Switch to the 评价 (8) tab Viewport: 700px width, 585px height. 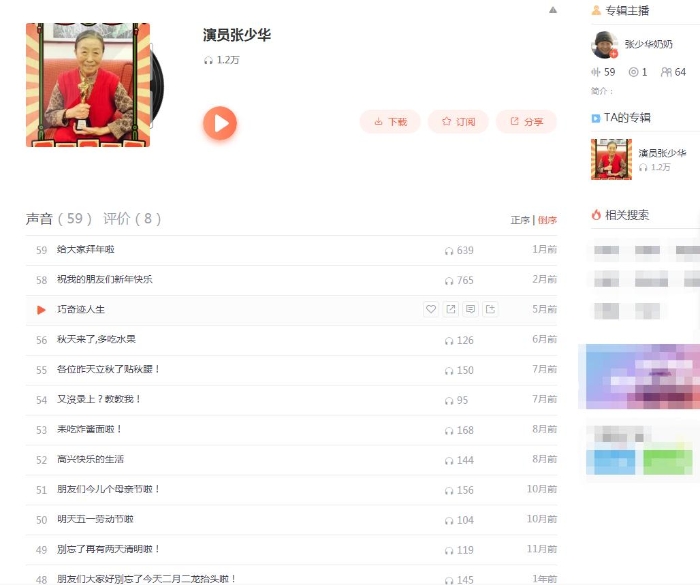[x=132, y=219]
